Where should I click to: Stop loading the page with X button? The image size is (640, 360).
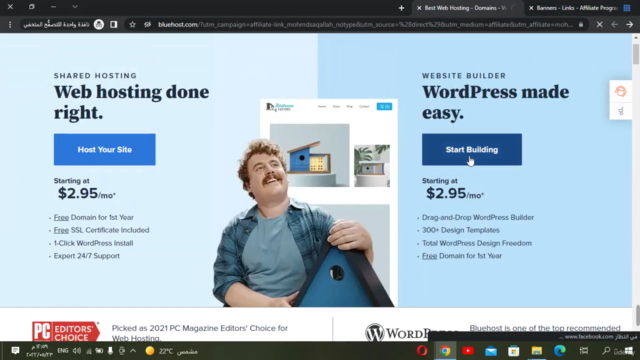click(x=599, y=24)
